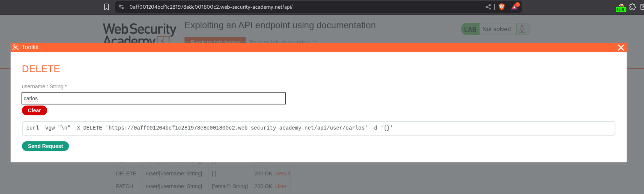Open Brave Rewards triangle icon
644x194 pixels.
515,7
